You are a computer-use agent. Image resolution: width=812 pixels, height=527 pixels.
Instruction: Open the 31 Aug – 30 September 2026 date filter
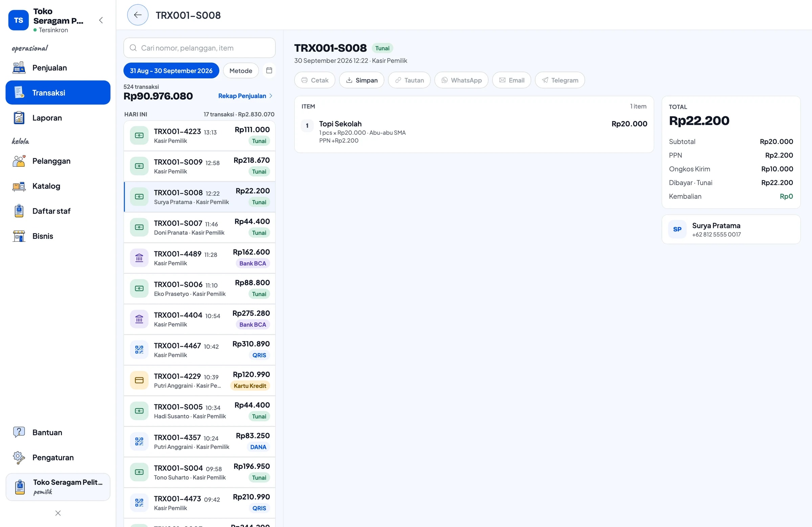pos(171,71)
